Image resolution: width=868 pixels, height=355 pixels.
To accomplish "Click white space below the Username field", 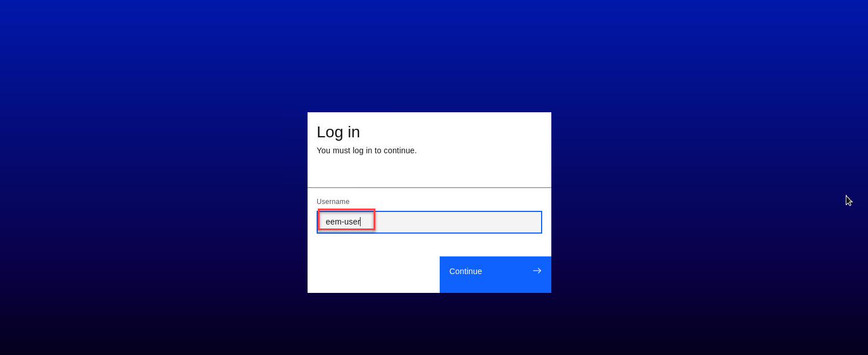I will tap(429, 245).
